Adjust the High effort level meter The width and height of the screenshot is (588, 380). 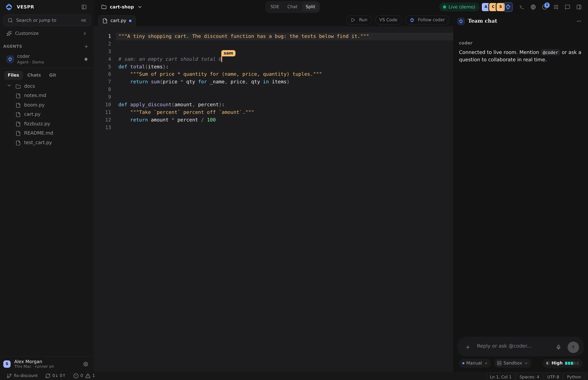[x=562, y=363]
